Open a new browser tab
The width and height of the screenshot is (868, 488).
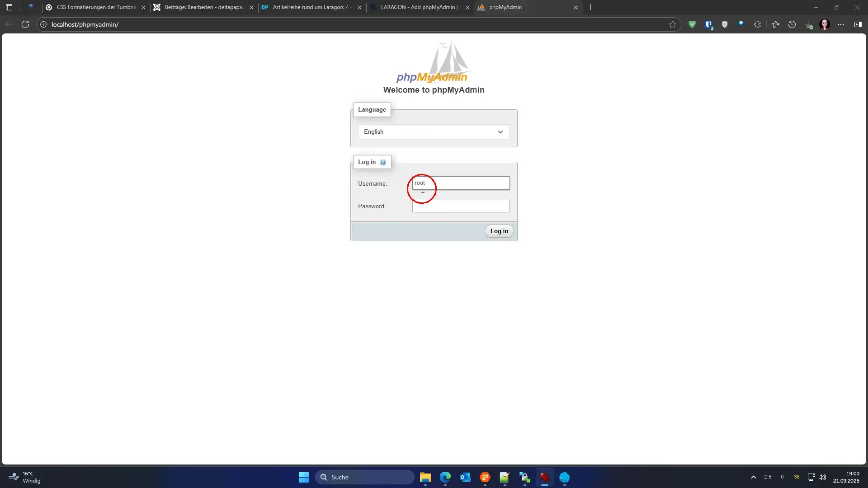[x=590, y=7]
